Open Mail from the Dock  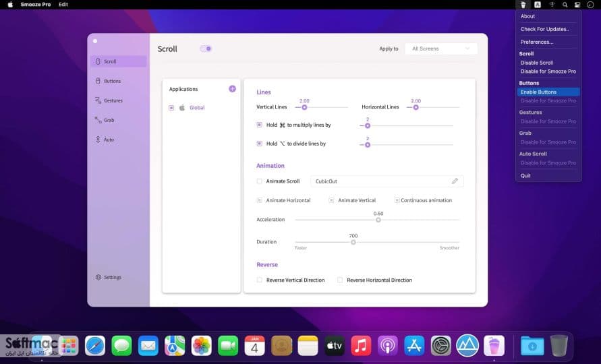(x=148, y=346)
